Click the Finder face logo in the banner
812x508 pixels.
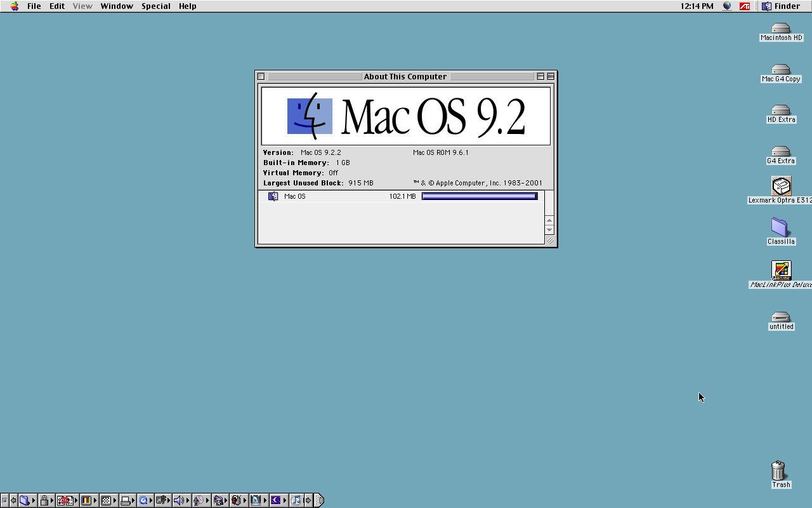click(x=310, y=116)
